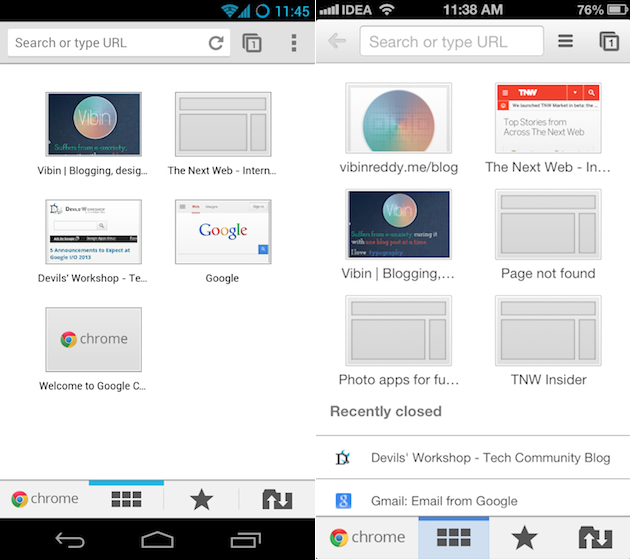Open Welcome to Google Chrome thumbnail

(x=93, y=339)
